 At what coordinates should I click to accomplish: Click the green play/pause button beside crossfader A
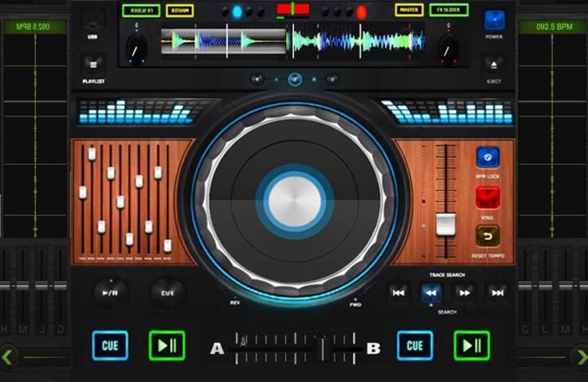[x=167, y=346]
